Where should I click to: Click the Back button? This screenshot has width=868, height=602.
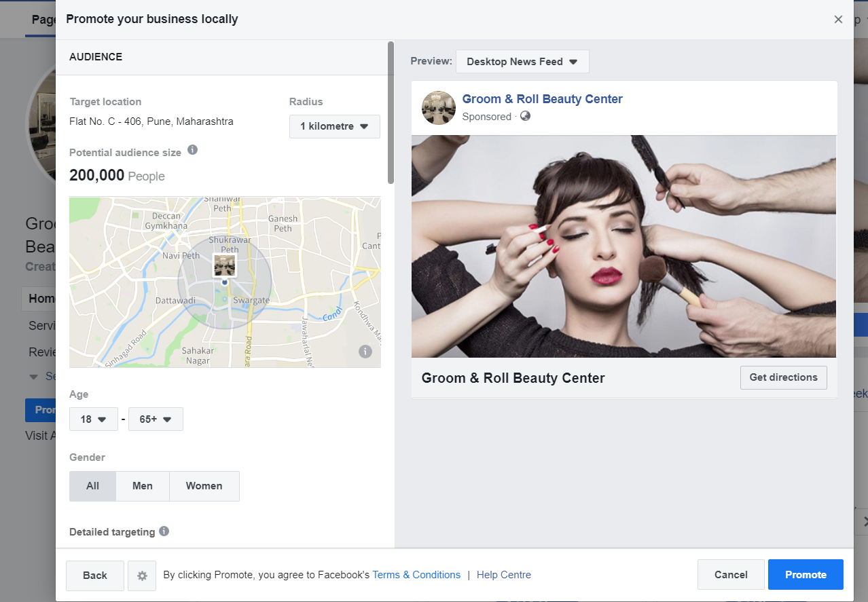pyautogui.click(x=95, y=575)
